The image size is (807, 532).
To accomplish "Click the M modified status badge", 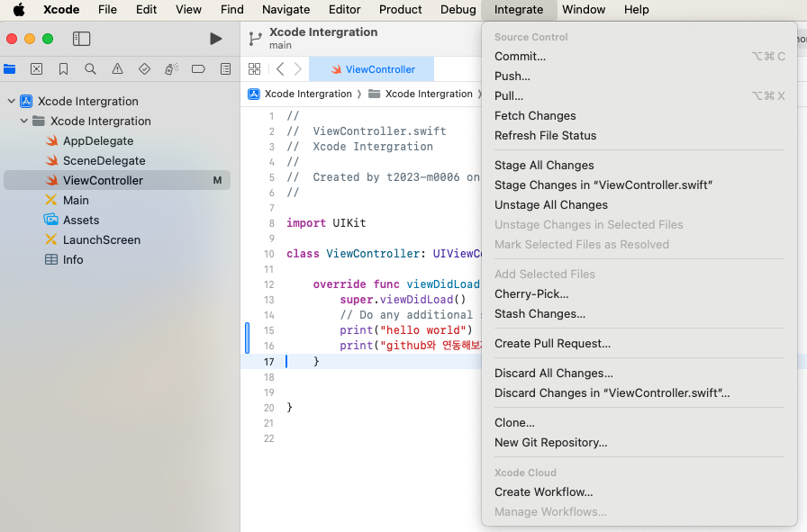I will click(x=217, y=181).
